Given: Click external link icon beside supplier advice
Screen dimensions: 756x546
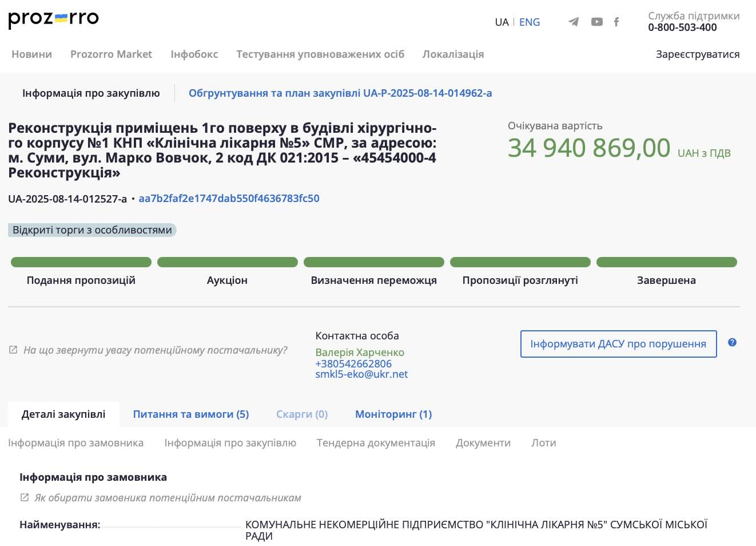Looking at the screenshot, I should [x=13, y=350].
